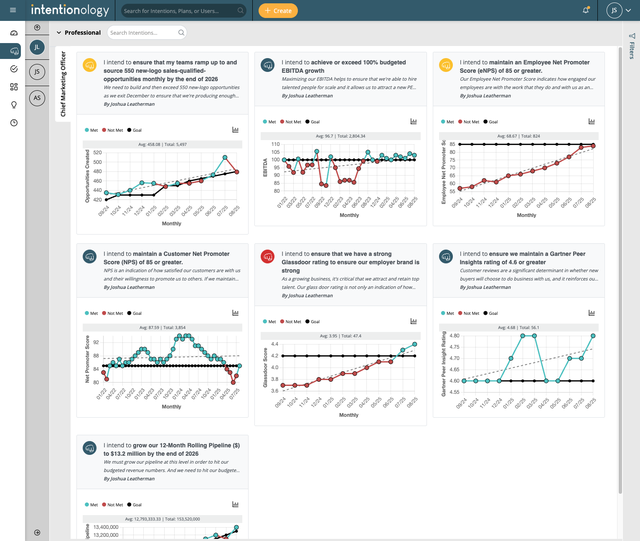Select the Chief Marketing Officer vertical tab
The width and height of the screenshot is (640, 541).
pos(64,83)
